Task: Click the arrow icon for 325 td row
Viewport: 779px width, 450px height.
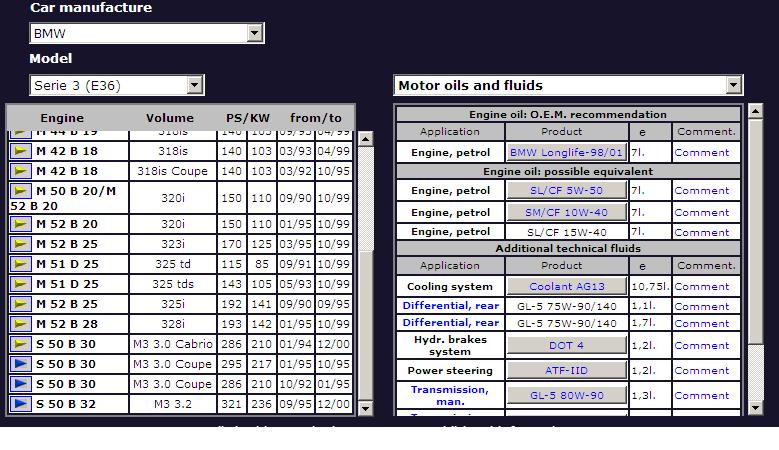Action: pyautogui.click(x=20, y=264)
